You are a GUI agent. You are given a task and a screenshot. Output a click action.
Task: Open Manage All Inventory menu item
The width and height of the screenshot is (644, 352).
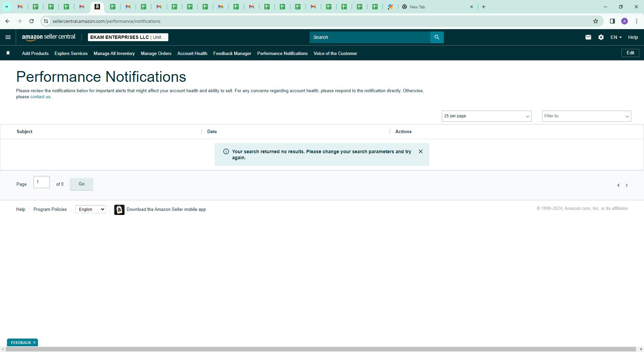tap(114, 53)
